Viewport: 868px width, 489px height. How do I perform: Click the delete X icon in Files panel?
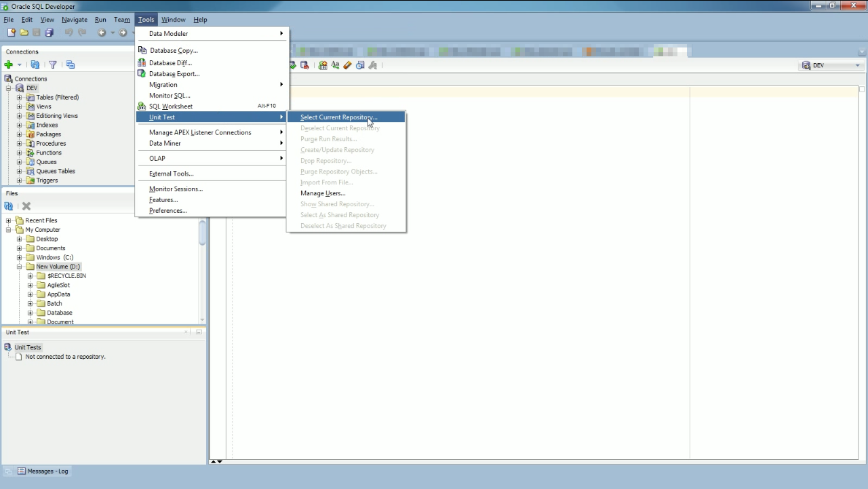point(26,206)
